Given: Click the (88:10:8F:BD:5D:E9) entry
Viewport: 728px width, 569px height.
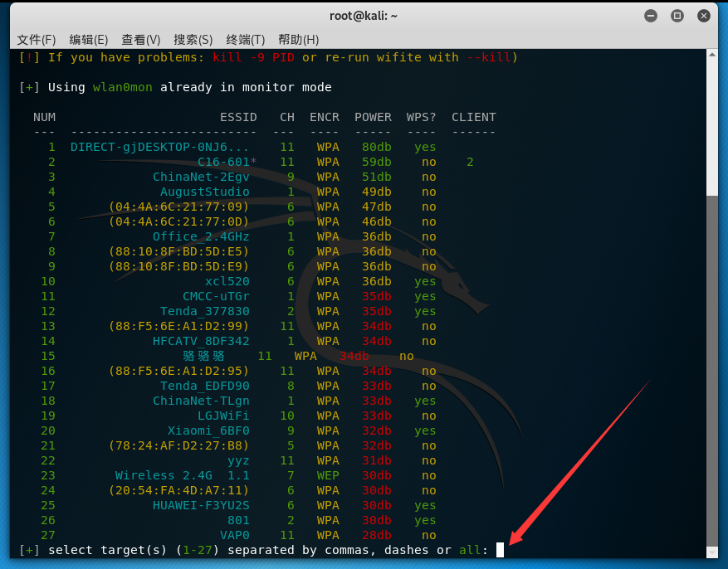Looking at the screenshot, I should pyautogui.click(x=178, y=266).
